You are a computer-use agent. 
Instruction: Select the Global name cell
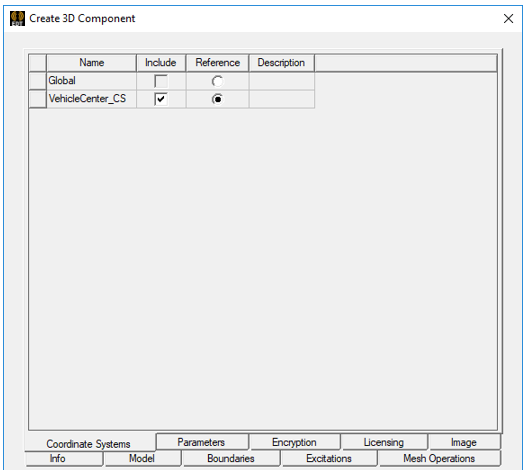(x=91, y=81)
